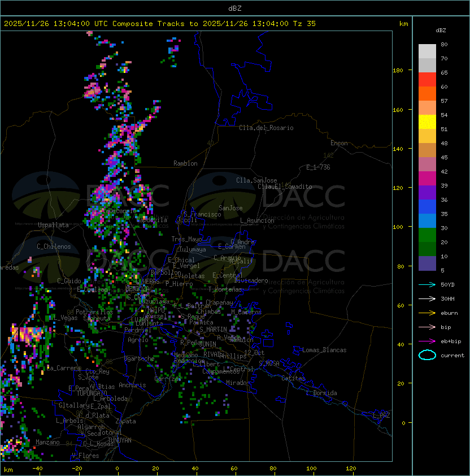470x476 pixels.
Task: Click the 'Tres_Mayo' label
Action: (x=186, y=239)
